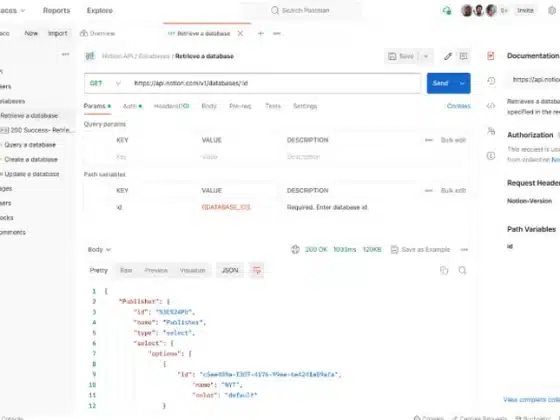Click the blue Send button
Viewport: 560px width, 420px height.
click(x=441, y=83)
